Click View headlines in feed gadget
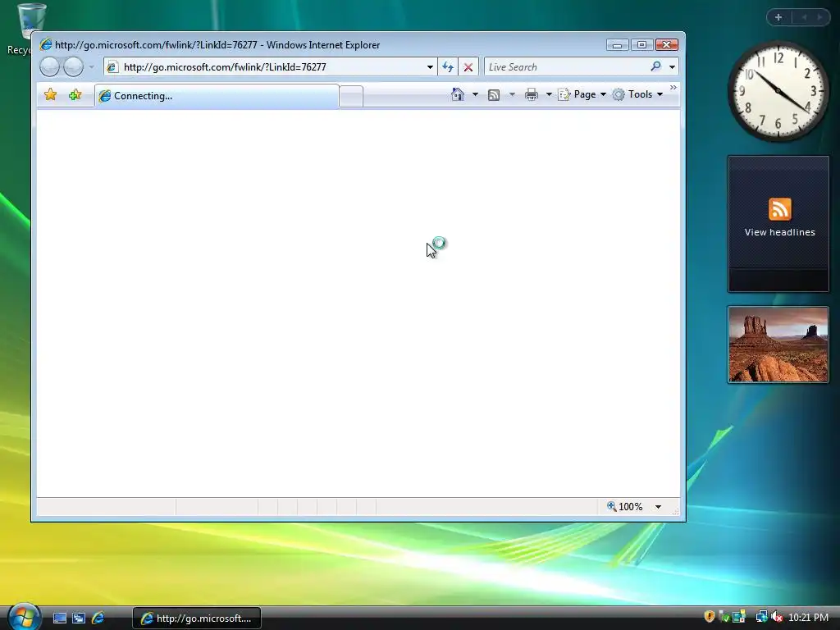The image size is (840, 630). [779, 232]
